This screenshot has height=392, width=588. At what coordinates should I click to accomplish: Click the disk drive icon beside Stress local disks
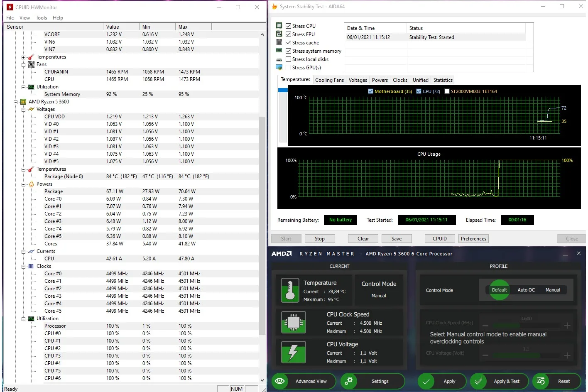pos(279,59)
